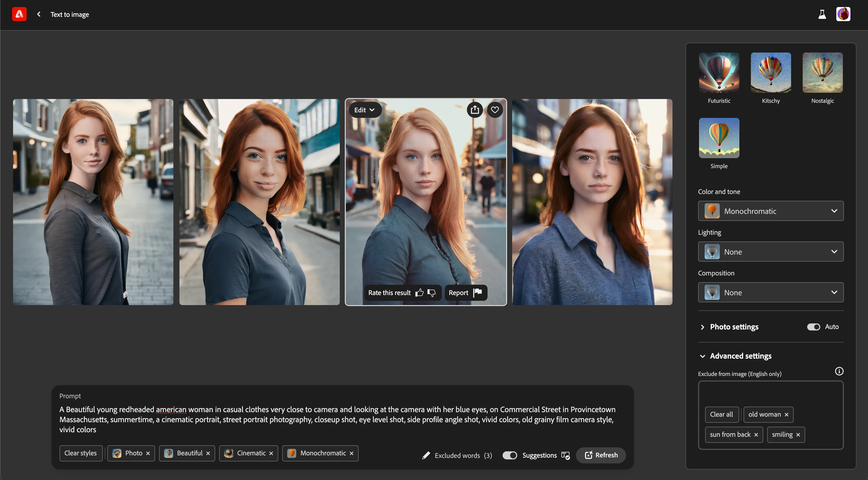Open the beaker labs icon in header
Screen dimensions: 868x480
822,14
